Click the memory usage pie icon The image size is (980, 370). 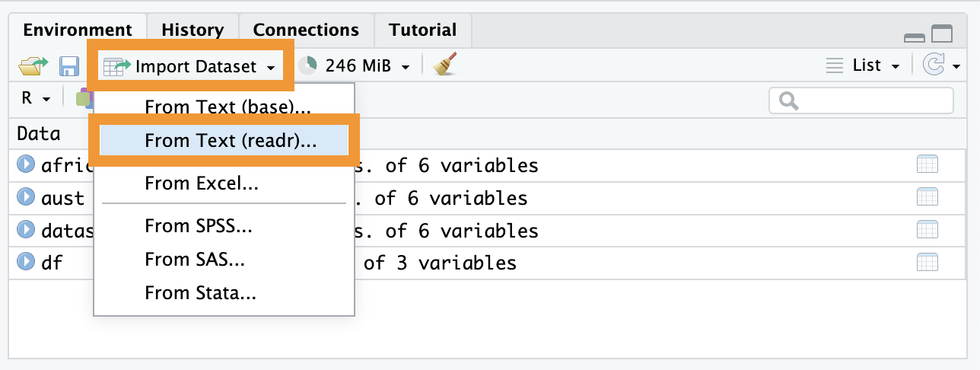pos(307,66)
